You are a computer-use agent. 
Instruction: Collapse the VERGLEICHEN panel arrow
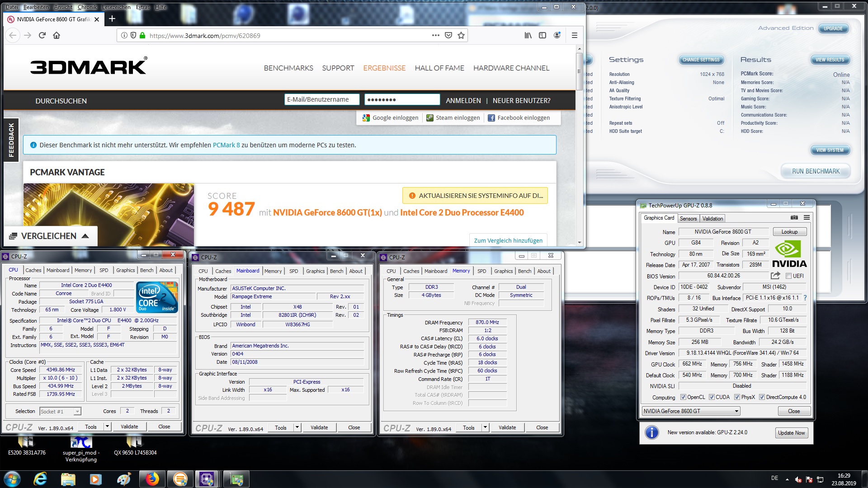(85, 236)
